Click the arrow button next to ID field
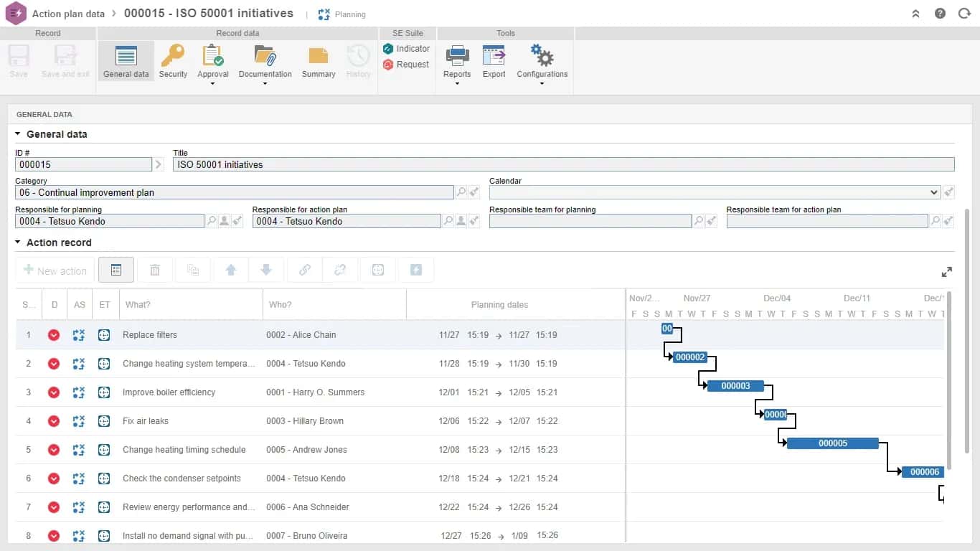 coord(159,164)
